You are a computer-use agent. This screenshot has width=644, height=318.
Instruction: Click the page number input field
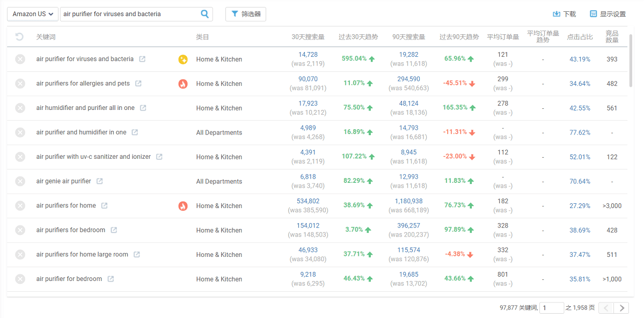click(x=551, y=308)
